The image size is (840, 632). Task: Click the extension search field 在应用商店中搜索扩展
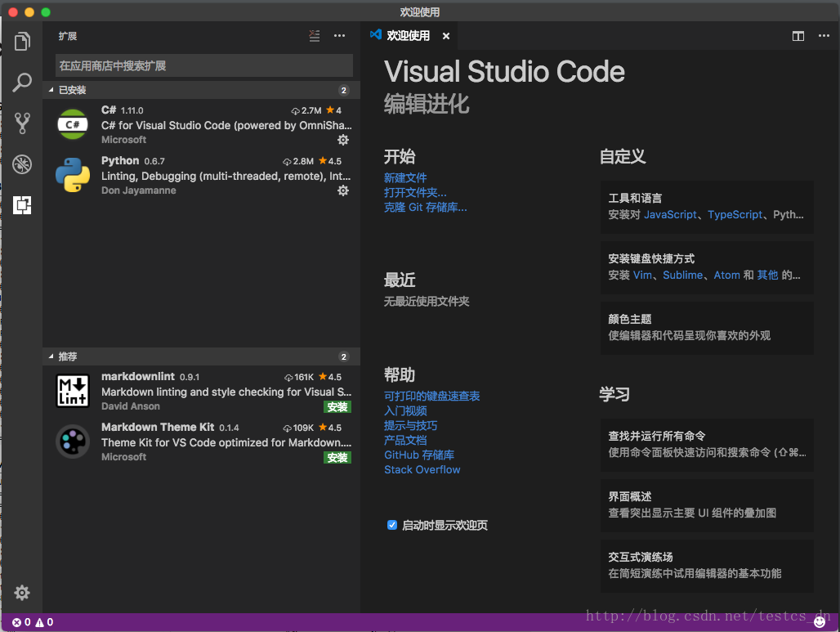pyautogui.click(x=204, y=65)
